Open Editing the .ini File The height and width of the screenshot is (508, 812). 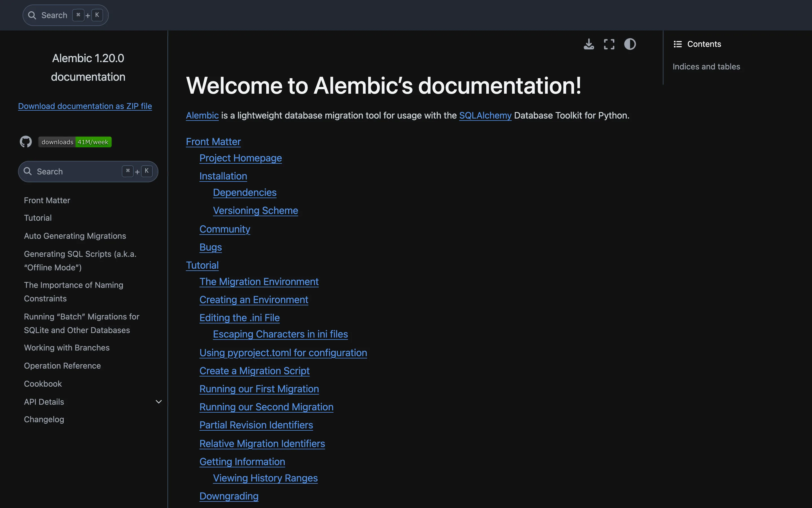tap(240, 317)
